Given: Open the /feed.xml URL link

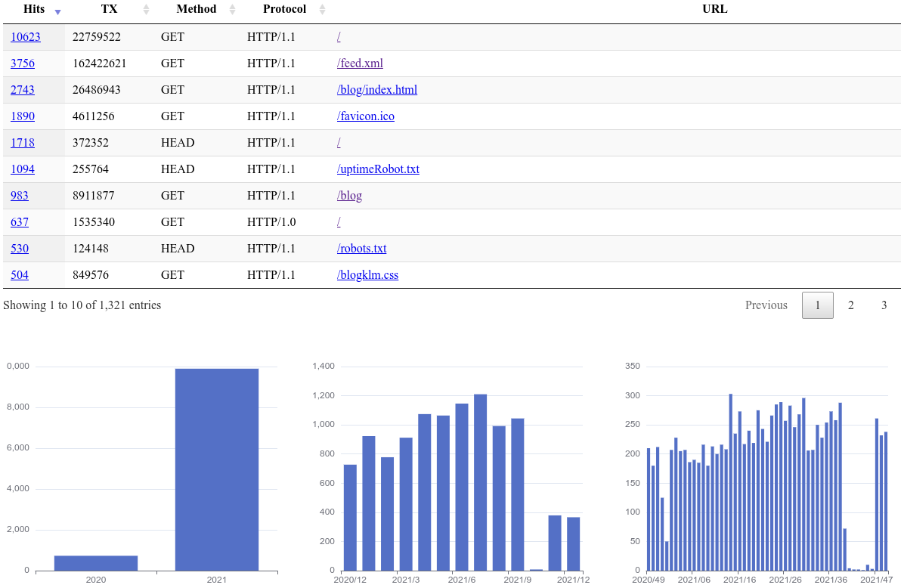Looking at the screenshot, I should tap(360, 63).
